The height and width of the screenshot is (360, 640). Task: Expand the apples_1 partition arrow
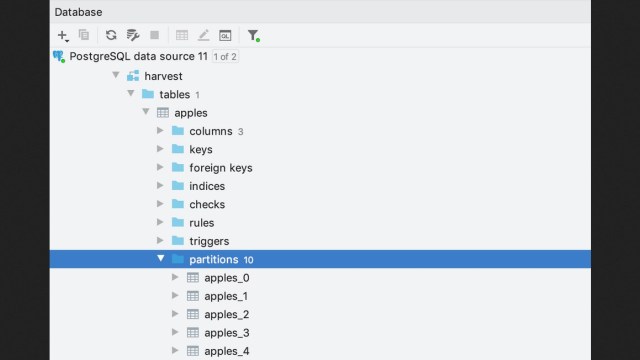point(175,296)
